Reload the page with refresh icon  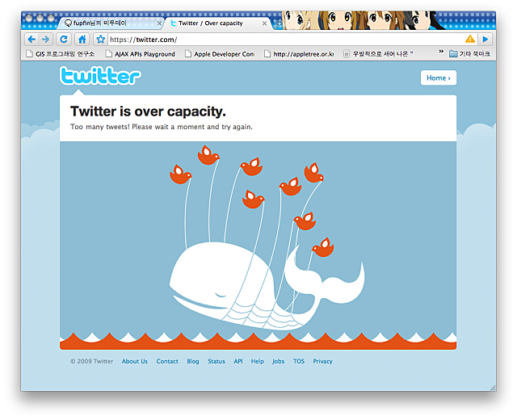64,40
